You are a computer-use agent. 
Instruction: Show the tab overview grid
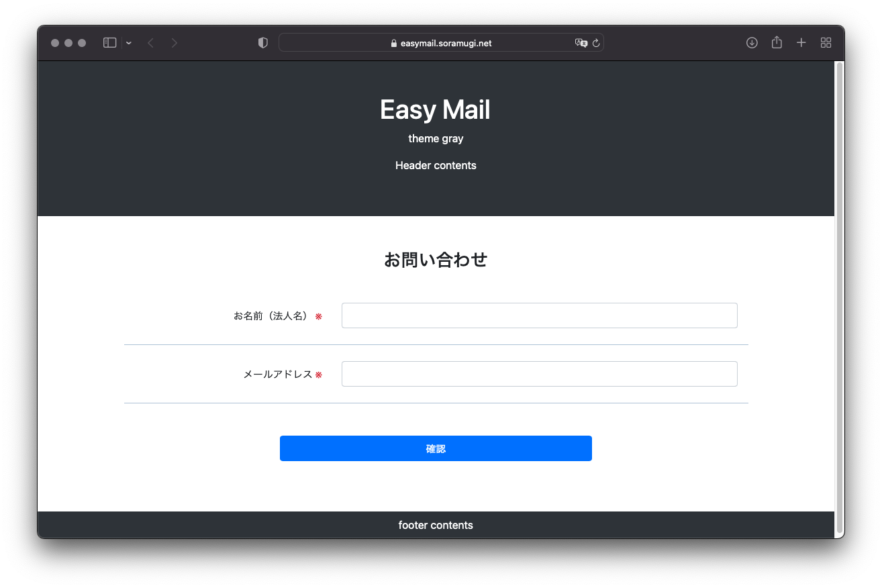[x=826, y=43]
